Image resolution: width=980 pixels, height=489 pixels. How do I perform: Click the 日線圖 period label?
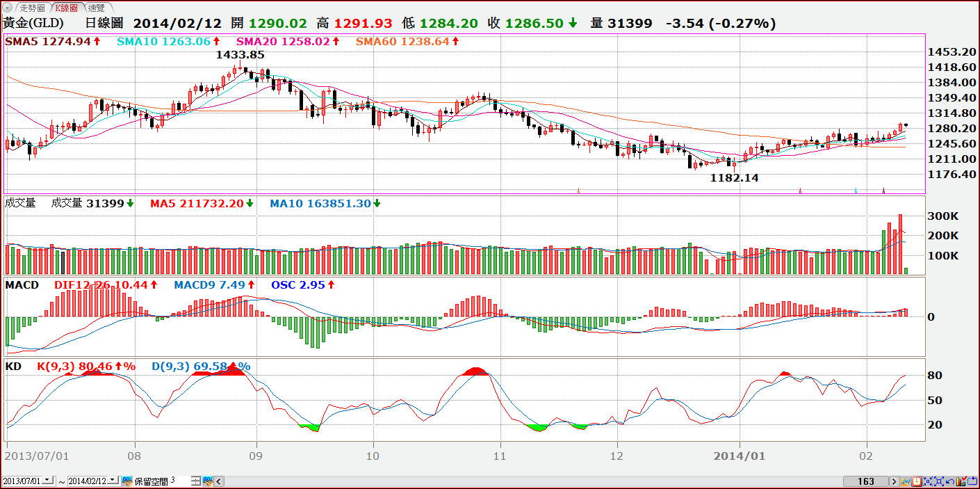click(x=104, y=23)
